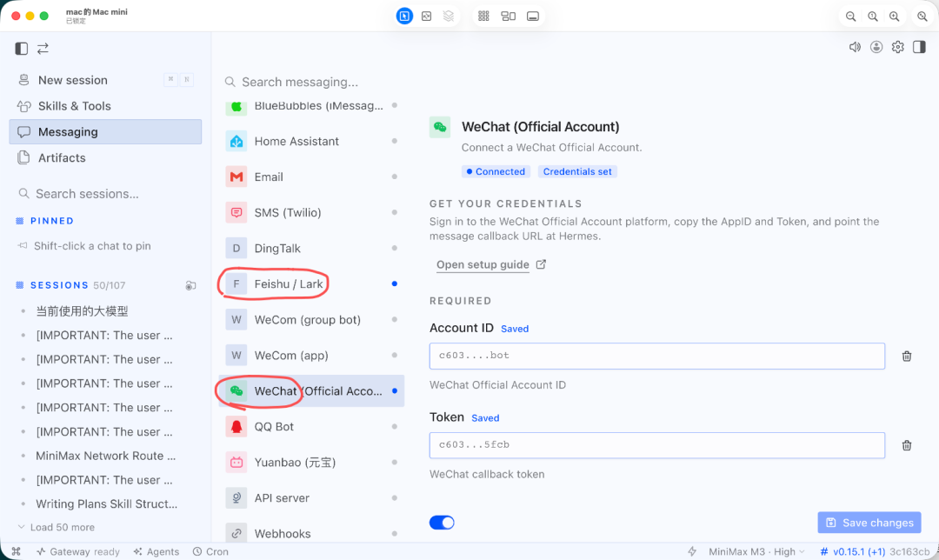Click the swap arrows icon beside sidebar toggle
Image resolution: width=939 pixels, height=560 pixels.
click(43, 49)
